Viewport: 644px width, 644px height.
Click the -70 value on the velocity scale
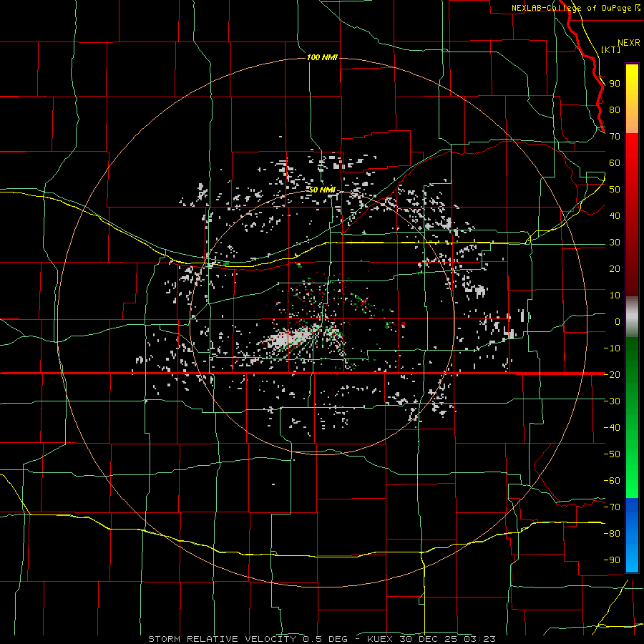click(612, 507)
